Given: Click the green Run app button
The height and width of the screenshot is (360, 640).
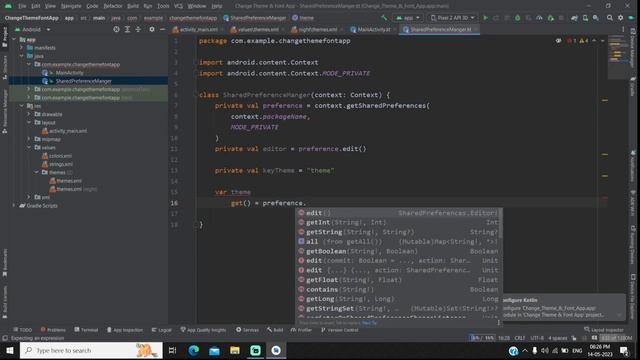Looking at the screenshot, I should pos(485,18).
